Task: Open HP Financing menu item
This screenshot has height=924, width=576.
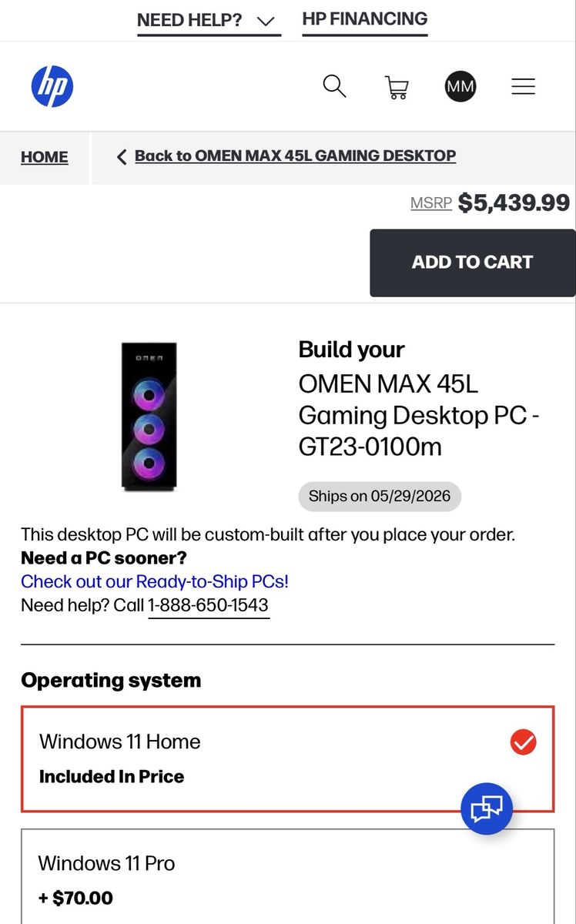Action: [365, 19]
